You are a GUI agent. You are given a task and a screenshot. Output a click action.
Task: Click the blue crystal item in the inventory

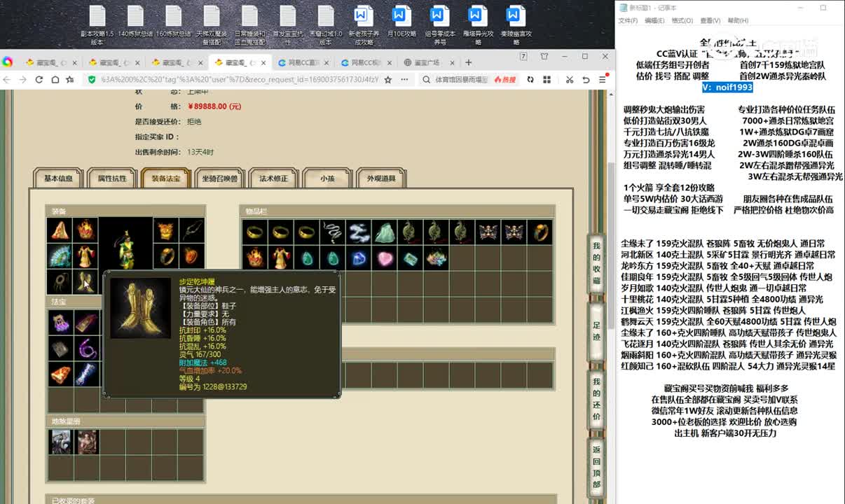point(358,258)
